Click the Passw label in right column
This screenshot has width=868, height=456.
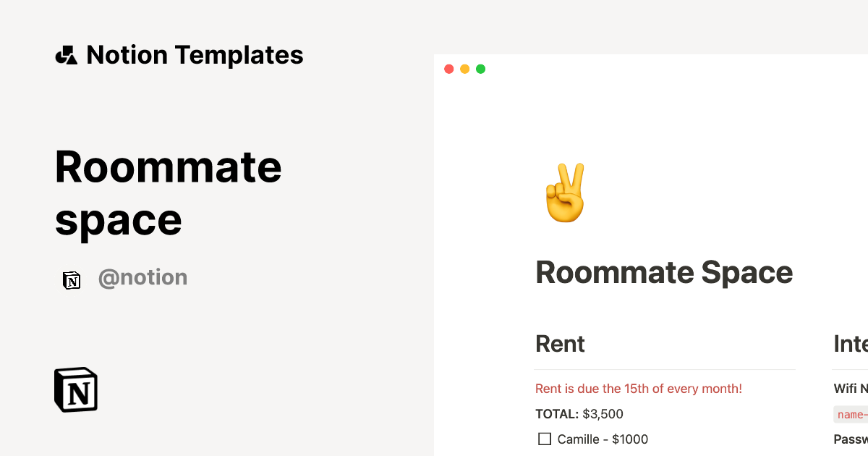(850, 439)
